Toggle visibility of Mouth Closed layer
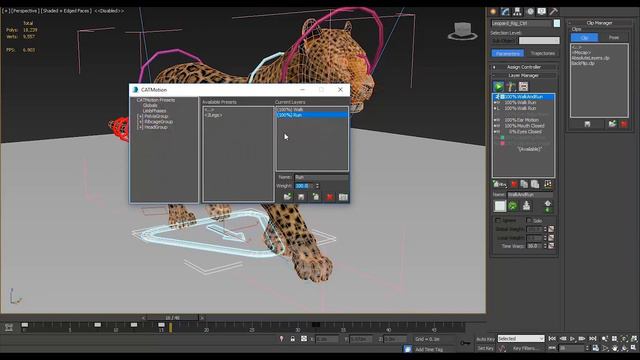 pyautogui.click(x=497, y=126)
